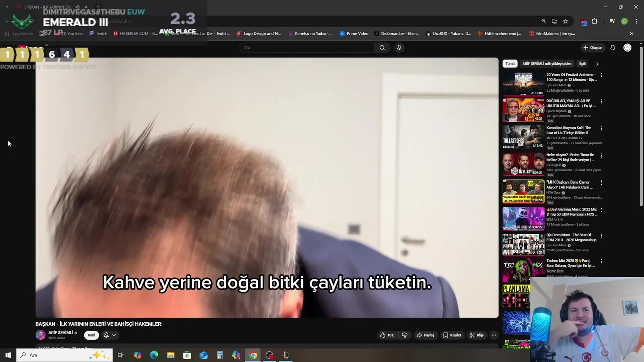The image size is (644, 362).
Task: Open options menu for 'Karanlıkta Hayatta Kal!' video
Action: pyautogui.click(x=601, y=129)
